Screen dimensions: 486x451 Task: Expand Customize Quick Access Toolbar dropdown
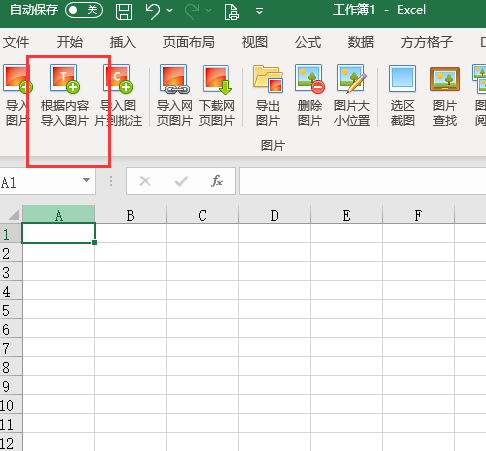click(x=259, y=11)
